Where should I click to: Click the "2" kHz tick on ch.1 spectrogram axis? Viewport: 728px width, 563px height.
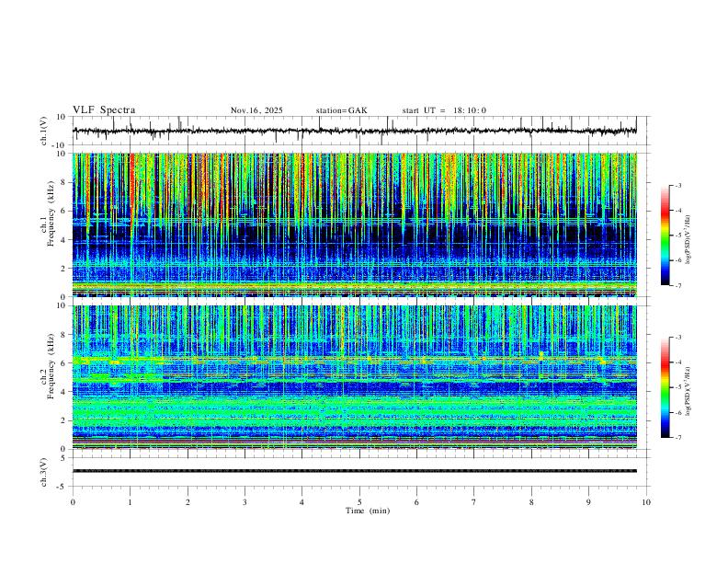pyautogui.click(x=63, y=268)
